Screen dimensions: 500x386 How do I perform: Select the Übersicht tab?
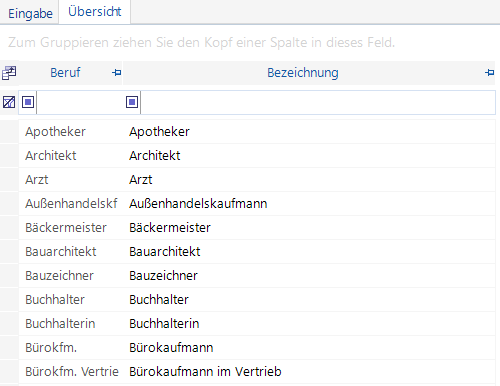click(x=95, y=12)
